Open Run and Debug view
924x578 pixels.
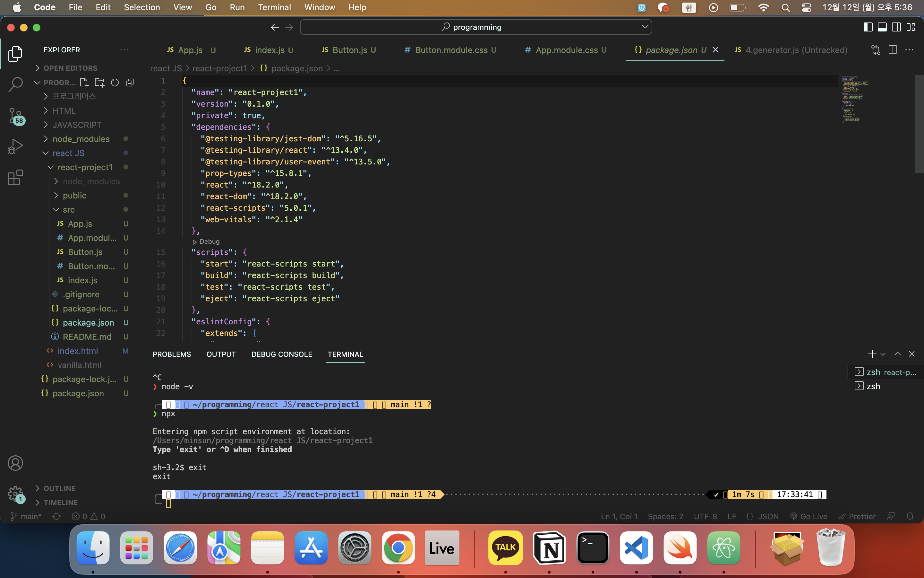[15, 146]
